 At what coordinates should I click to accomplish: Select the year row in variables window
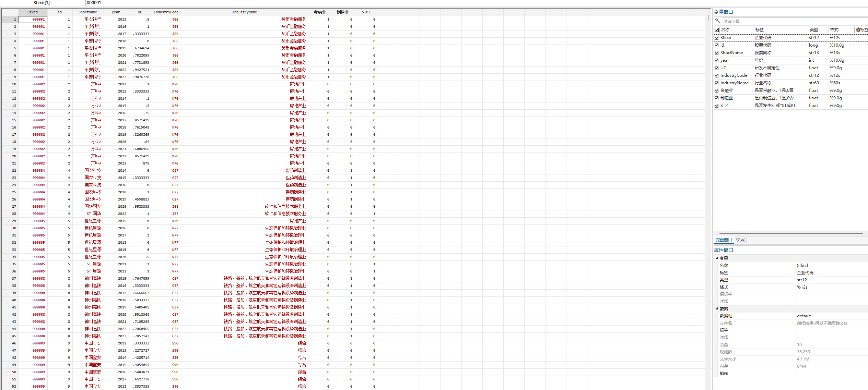point(725,60)
